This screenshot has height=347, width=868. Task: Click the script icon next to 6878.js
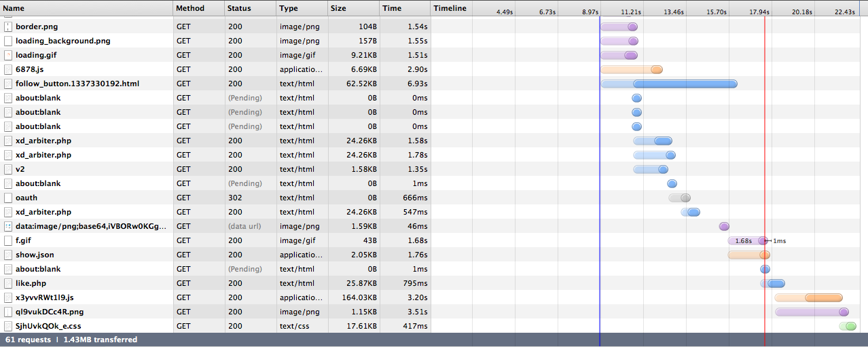point(8,69)
